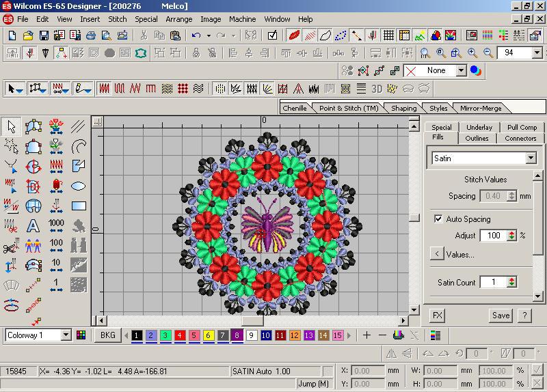Click the multicolor circles icon next to None
The height and width of the screenshot is (392, 547).
[x=475, y=71]
